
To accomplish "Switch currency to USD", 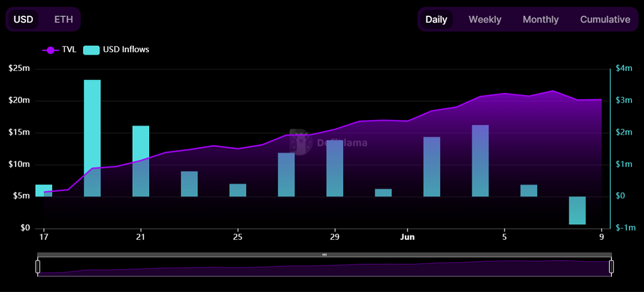I will coord(23,19).
